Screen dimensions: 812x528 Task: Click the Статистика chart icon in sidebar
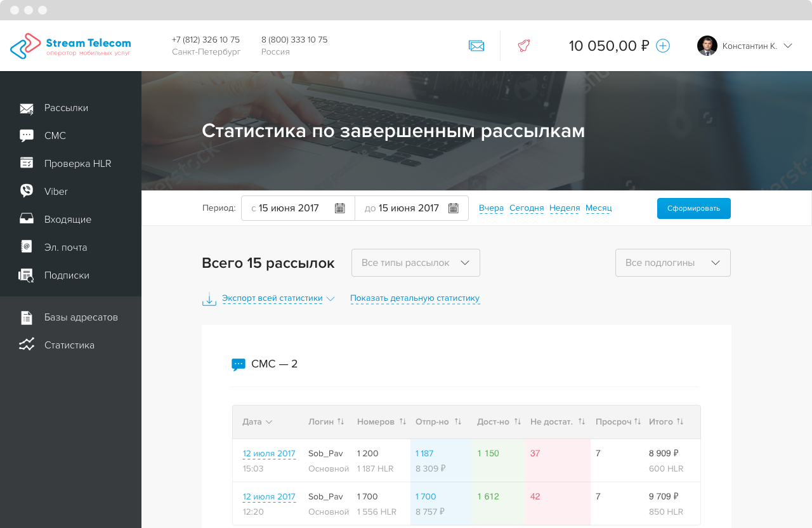27,345
